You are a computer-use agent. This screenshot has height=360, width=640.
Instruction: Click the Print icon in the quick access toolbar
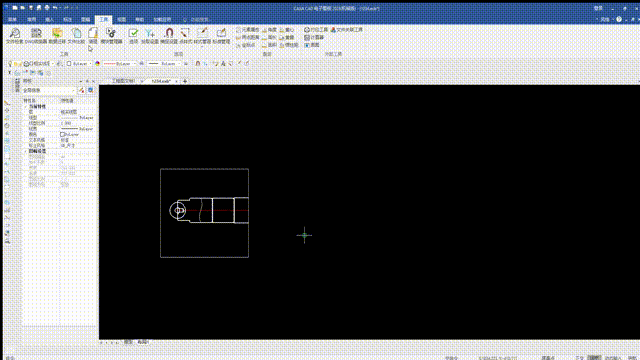click(47, 8)
